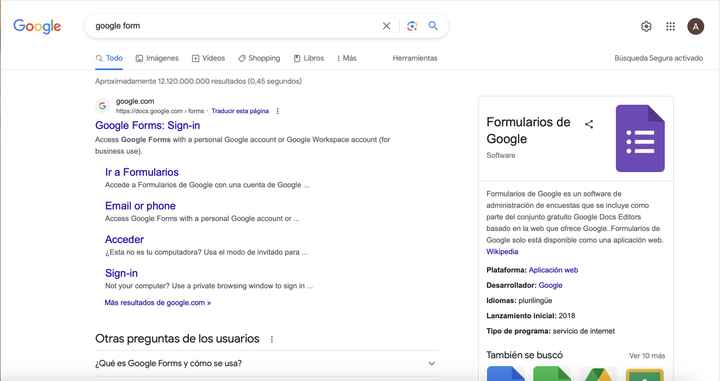This screenshot has height=381, width=720.
Task: Click the Google logo
Action: [37, 26]
